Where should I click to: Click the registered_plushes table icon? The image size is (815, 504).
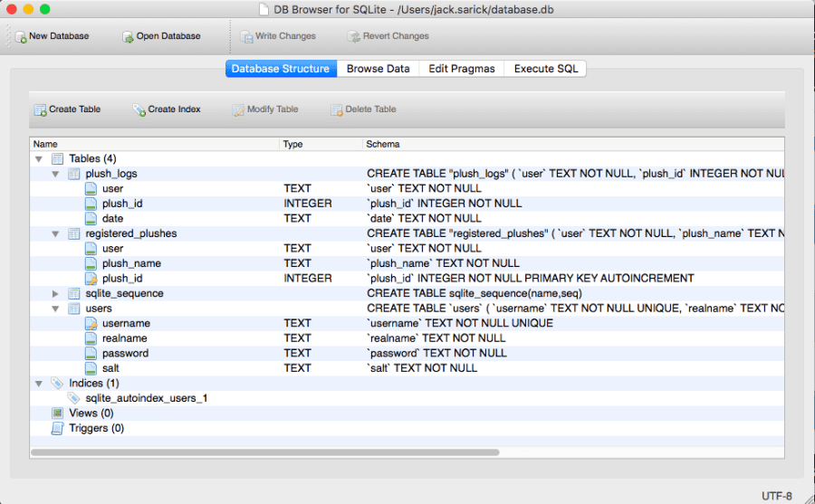tap(74, 233)
